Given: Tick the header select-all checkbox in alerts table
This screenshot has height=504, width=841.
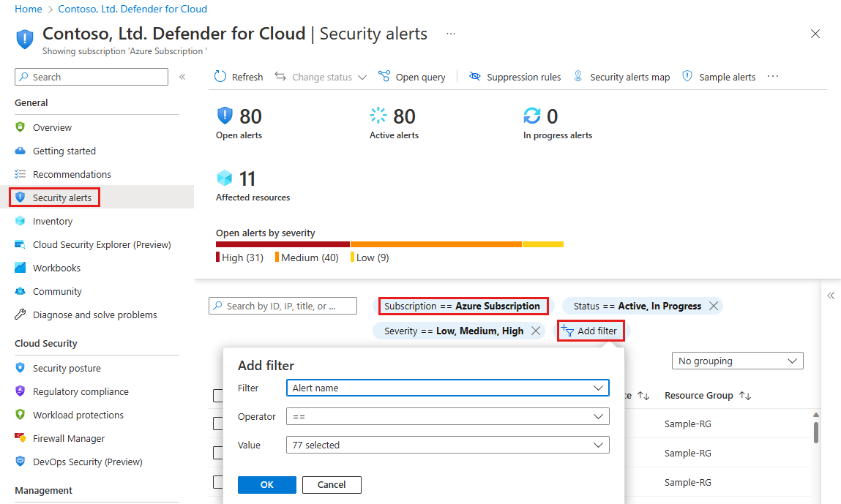Looking at the screenshot, I should click(218, 396).
